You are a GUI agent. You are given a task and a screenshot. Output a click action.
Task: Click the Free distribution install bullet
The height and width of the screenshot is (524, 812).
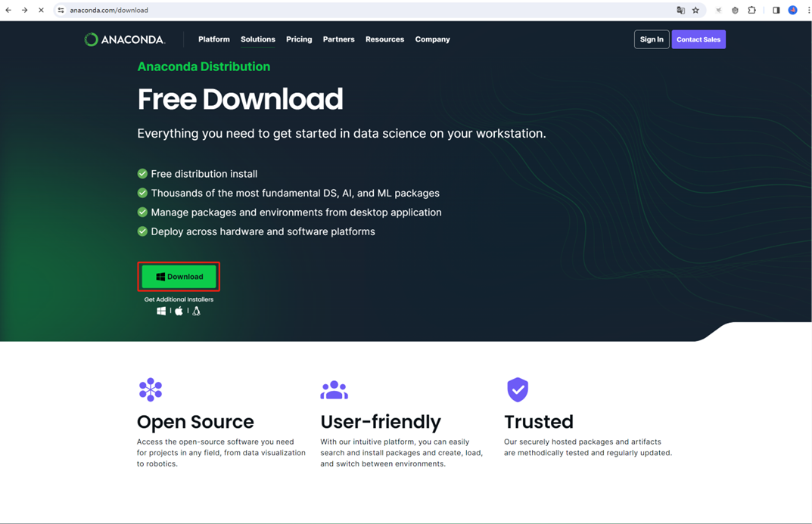point(198,174)
